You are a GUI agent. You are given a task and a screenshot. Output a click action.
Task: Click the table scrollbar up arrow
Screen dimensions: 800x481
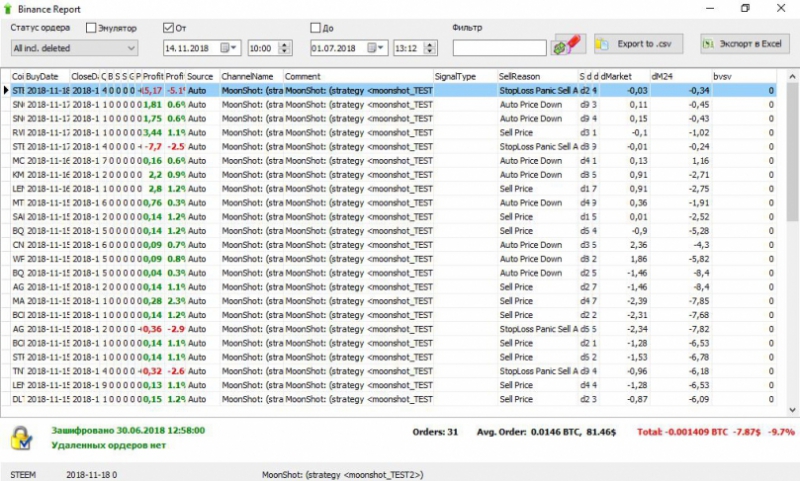point(792,77)
